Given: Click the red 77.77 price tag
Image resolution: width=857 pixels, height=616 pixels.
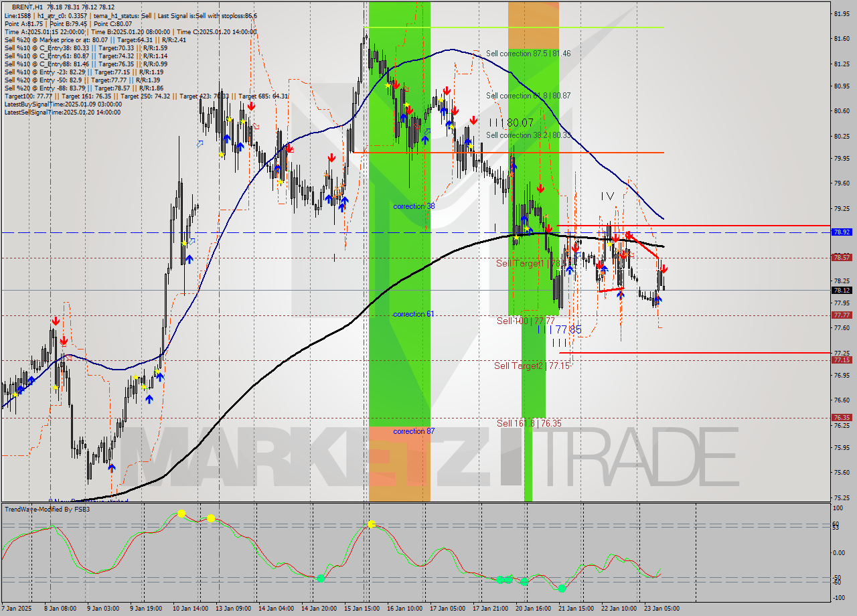Looking at the screenshot, I should click(842, 315).
